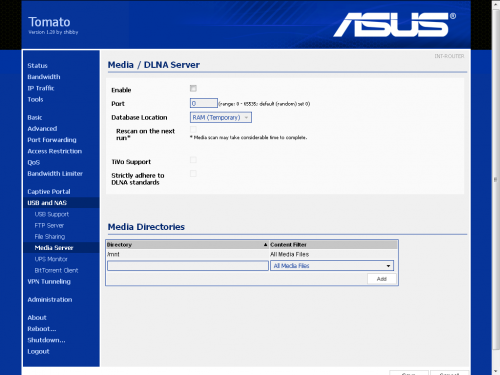Viewport: 500px width, 375px height.
Task: Open the Database Location dropdown
Action: [221, 117]
